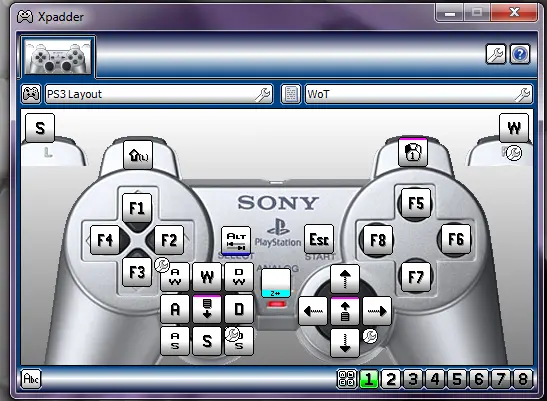Switch to set 3
Image resolution: width=547 pixels, height=401 pixels.
413,379
